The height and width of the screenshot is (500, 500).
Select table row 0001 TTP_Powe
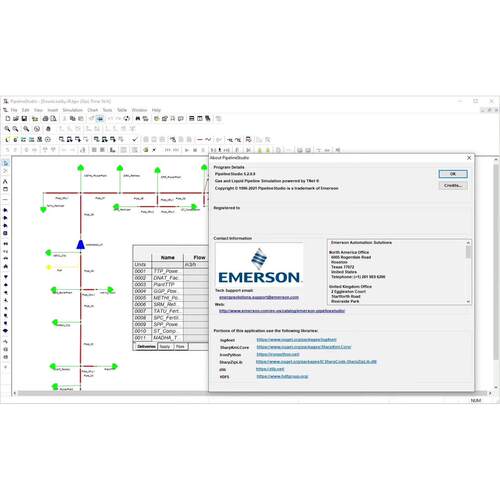pyautogui.click(x=170, y=271)
